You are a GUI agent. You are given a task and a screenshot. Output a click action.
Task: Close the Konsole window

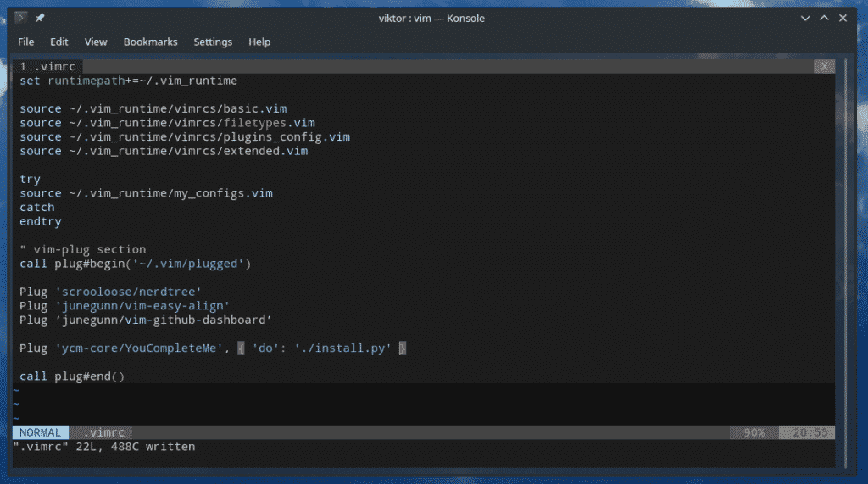(843, 19)
